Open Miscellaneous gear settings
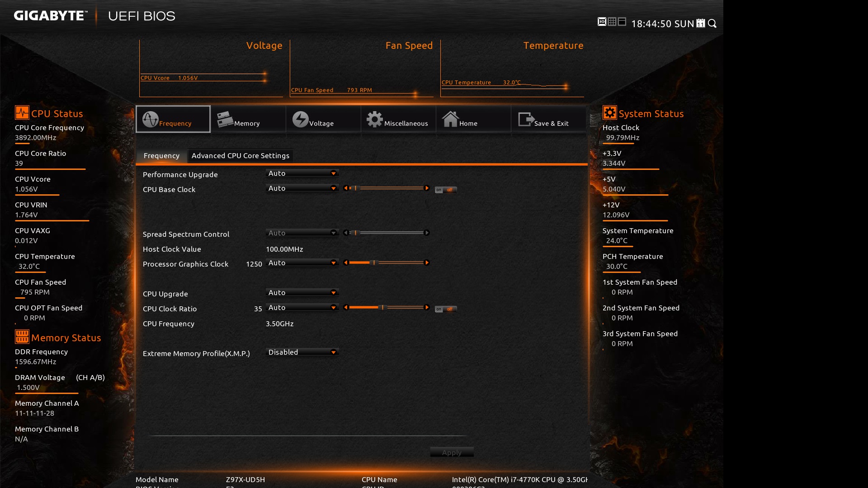This screenshot has width=868, height=488. 398,119
